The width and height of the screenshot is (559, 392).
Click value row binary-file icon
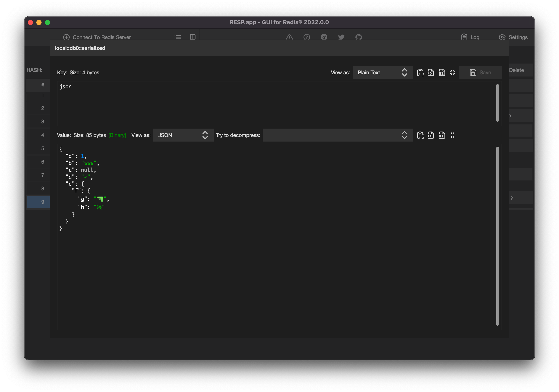pyautogui.click(x=442, y=135)
